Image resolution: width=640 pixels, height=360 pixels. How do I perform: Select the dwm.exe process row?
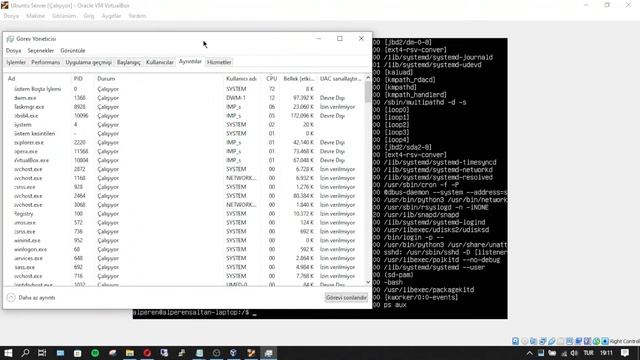point(184,98)
